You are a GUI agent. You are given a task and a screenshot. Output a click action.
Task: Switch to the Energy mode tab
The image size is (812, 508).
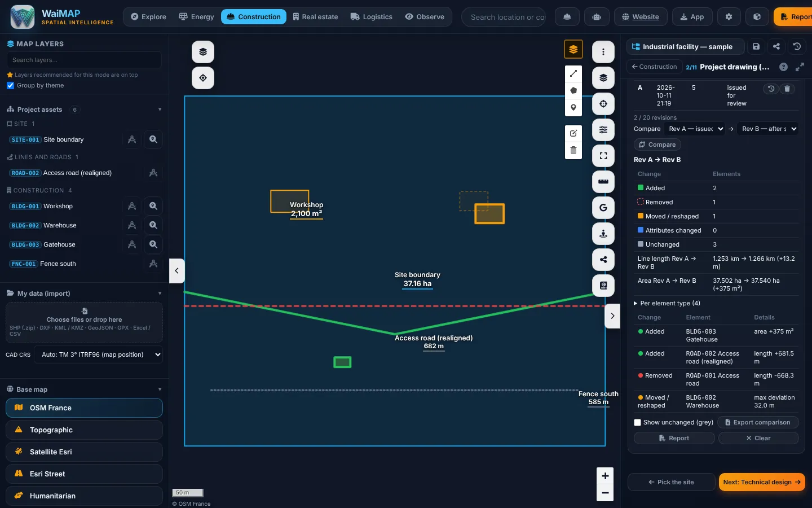point(196,17)
